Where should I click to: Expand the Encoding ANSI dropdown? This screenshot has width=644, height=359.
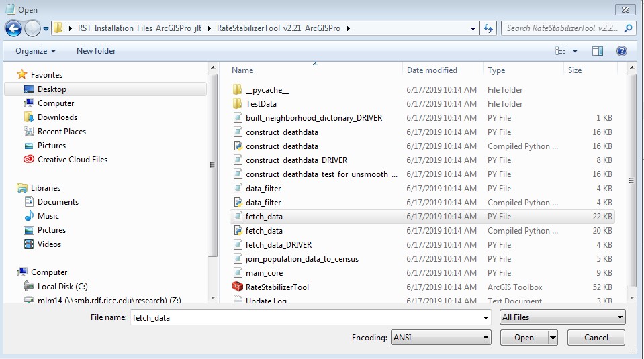point(441,338)
